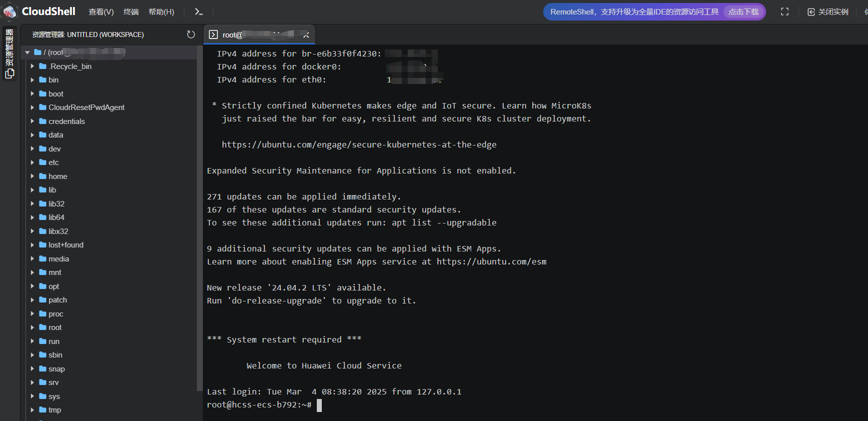Expand the CloudrResetPwdAgent folder arrow
The image size is (868, 421).
tap(32, 107)
